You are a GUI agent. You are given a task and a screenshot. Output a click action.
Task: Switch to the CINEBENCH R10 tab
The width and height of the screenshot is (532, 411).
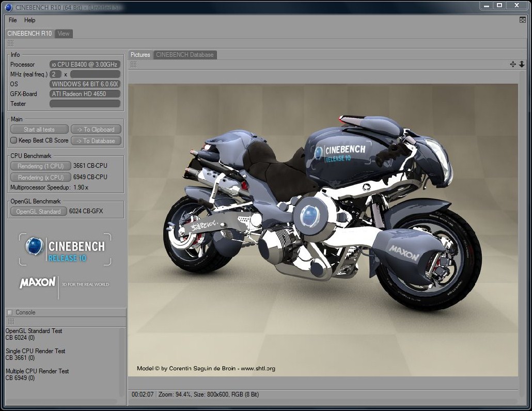click(29, 33)
